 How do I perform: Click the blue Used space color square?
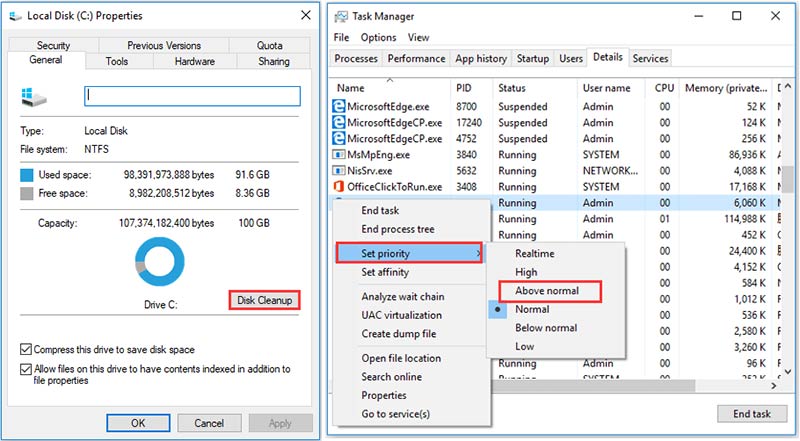click(27, 175)
